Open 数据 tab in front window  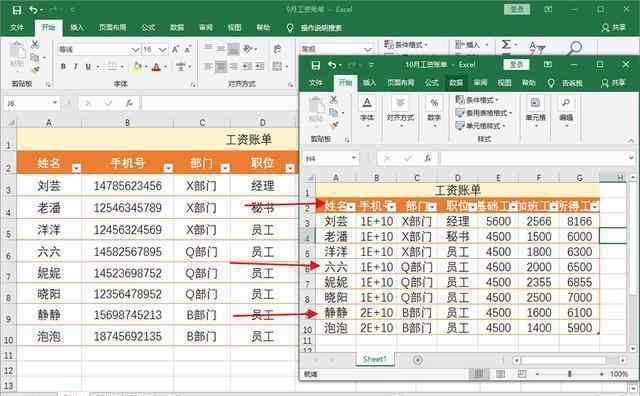[456, 83]
